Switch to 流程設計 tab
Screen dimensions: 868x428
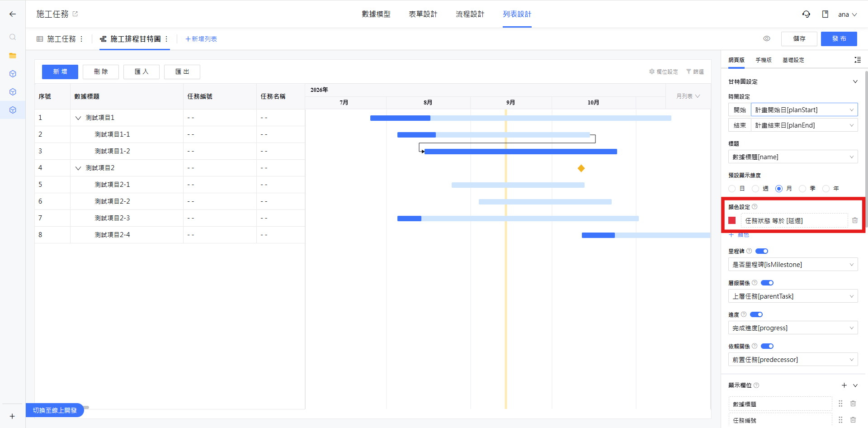coord(470,14)
